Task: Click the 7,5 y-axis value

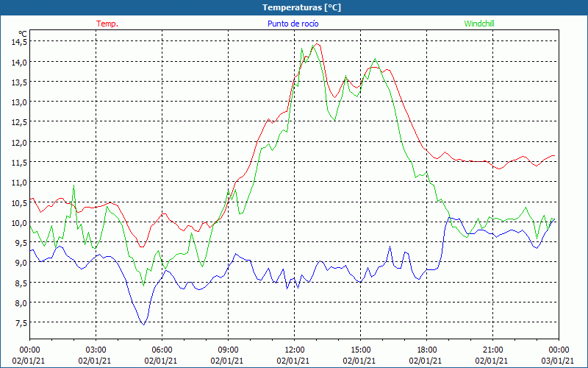Action: [21, 323]
